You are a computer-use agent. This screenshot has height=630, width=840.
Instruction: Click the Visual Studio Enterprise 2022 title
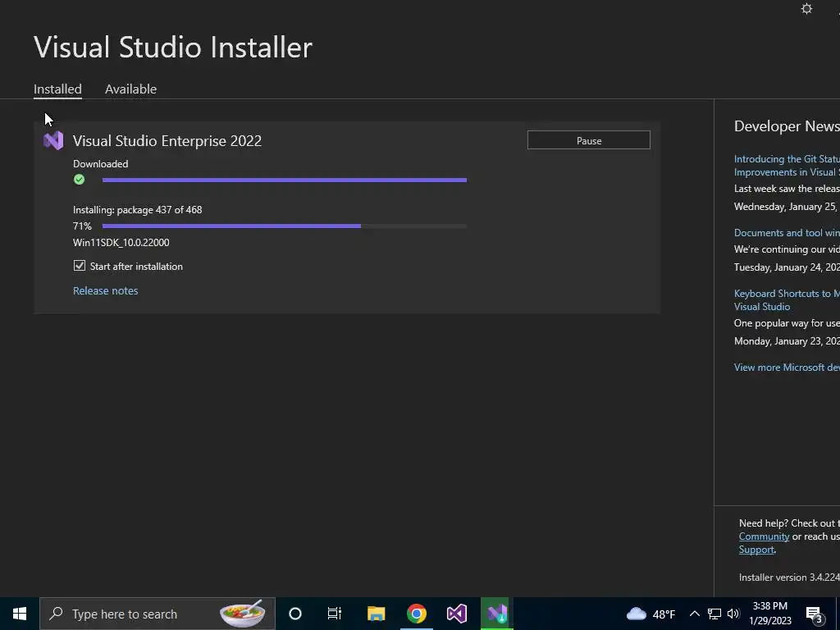click(167, 141)
